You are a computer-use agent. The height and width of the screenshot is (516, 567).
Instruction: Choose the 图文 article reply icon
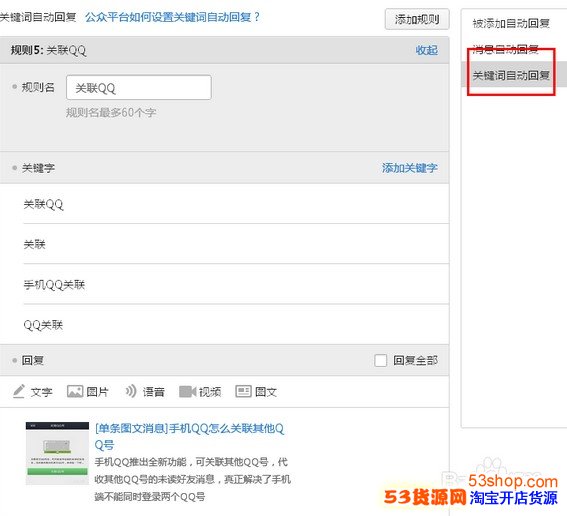pyautogui.click(x=243, y=391)
